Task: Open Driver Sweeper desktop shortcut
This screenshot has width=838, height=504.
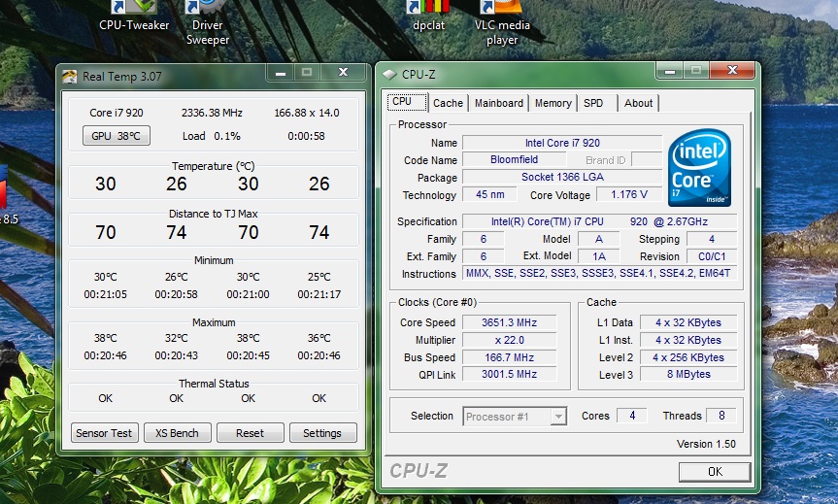Action: [208, 21]
